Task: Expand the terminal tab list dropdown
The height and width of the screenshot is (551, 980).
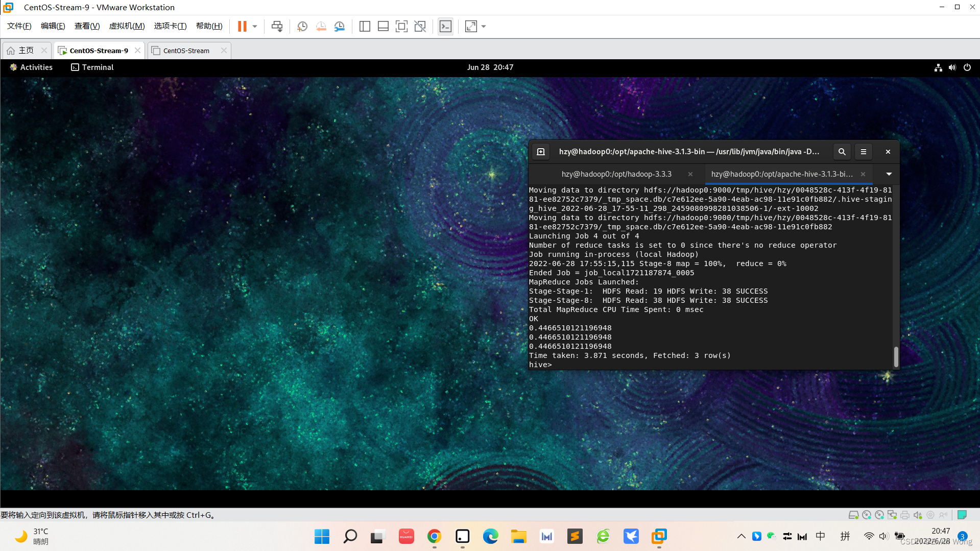Action: coord(889,174)
